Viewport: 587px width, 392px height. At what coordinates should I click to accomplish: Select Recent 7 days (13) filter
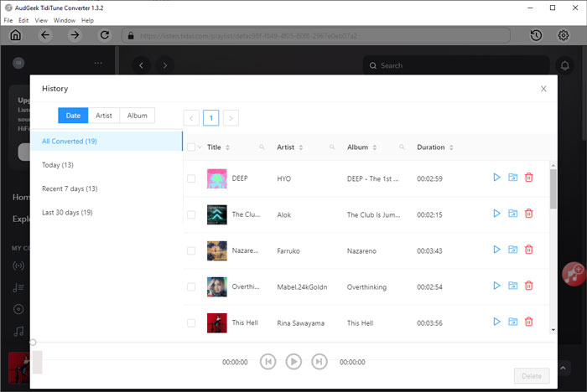(x=106, y=188)
